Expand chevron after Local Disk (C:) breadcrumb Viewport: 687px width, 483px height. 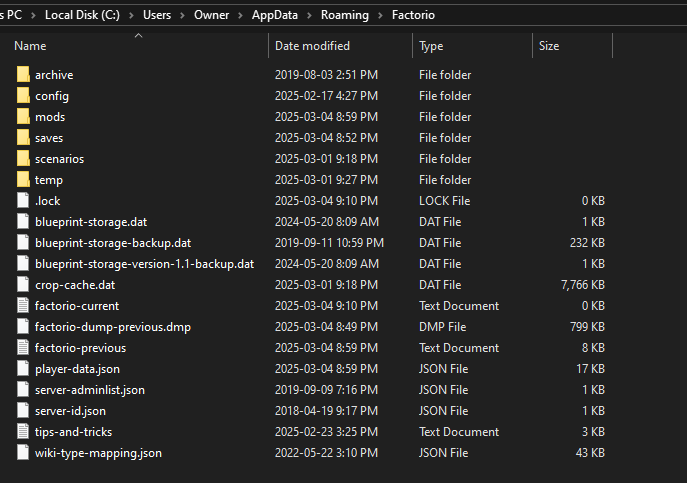[x=131, y=15]
